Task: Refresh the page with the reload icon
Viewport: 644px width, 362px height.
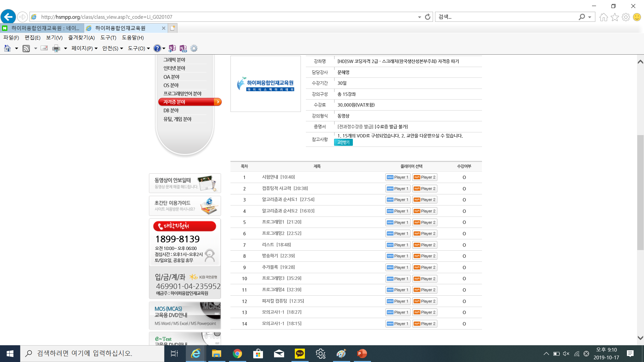Action: (428, 17)
